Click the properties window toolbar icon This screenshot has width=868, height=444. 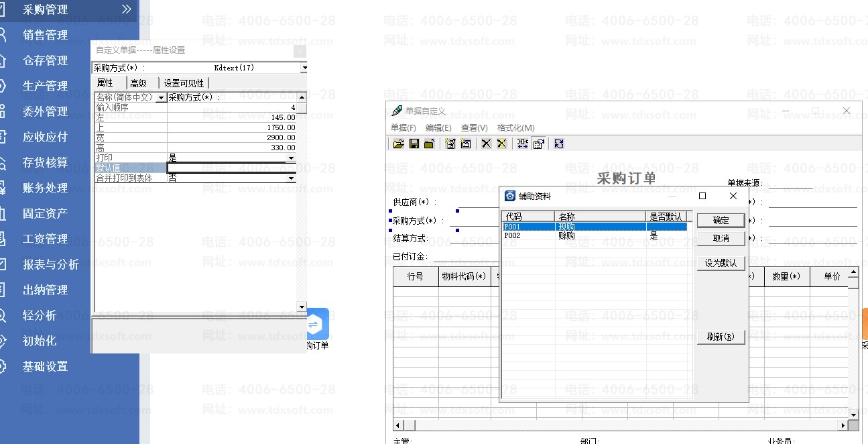(x=538, y=144)
